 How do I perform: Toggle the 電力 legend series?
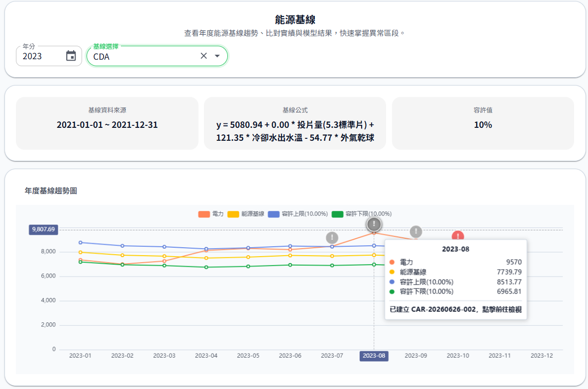(211, 214)
